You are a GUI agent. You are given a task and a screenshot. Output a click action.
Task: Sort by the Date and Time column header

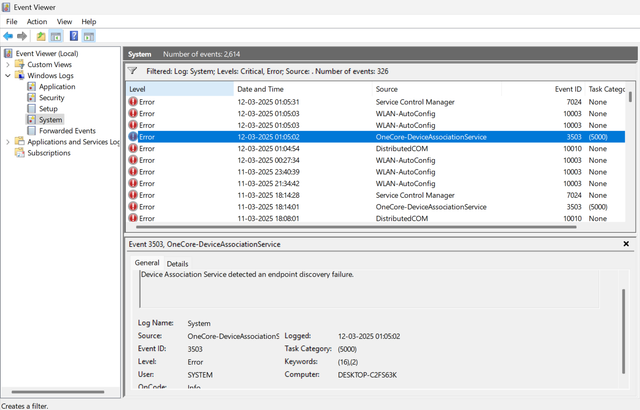[x=302, y=89]
